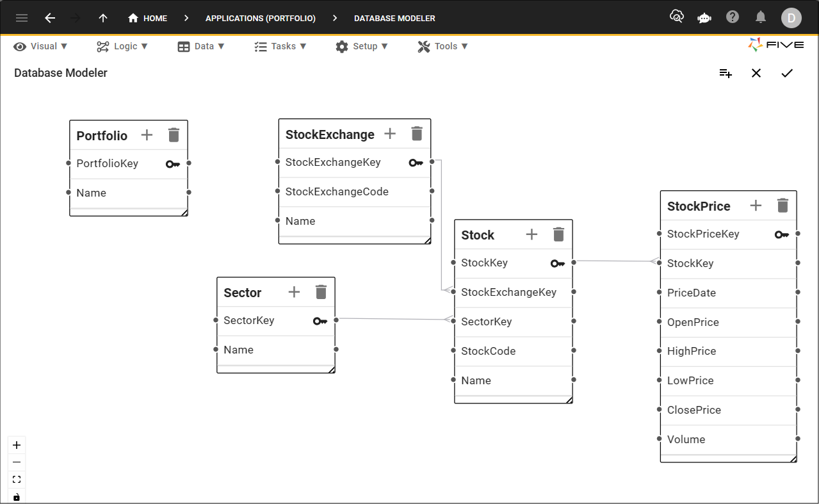Navigate to Applications (Portfolio) breadcrumb
This screenshot has width=819, height=504.
click(x=261, y=18)
